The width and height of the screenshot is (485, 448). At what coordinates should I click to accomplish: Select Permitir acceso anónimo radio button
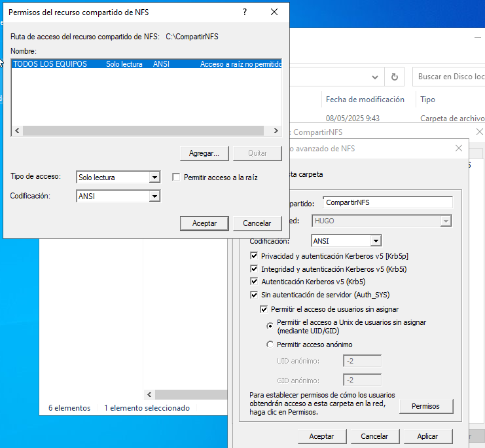tap(270, 345)
